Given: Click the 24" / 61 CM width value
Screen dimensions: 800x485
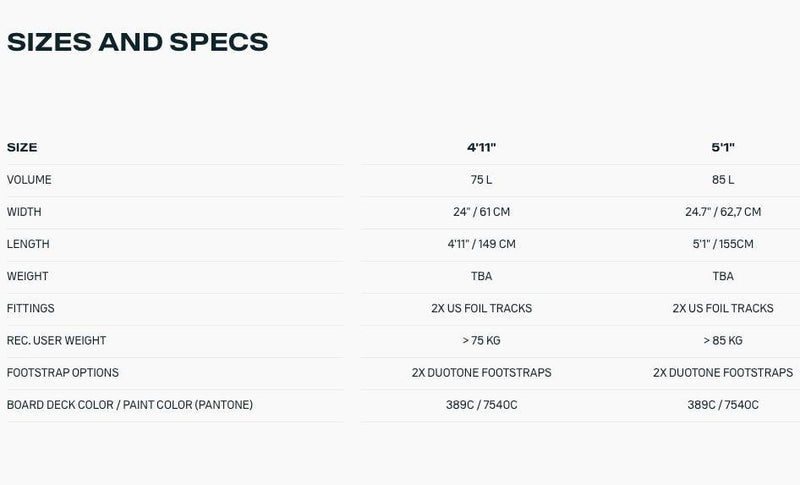Looking at the screenshot, I should point(481,212).
